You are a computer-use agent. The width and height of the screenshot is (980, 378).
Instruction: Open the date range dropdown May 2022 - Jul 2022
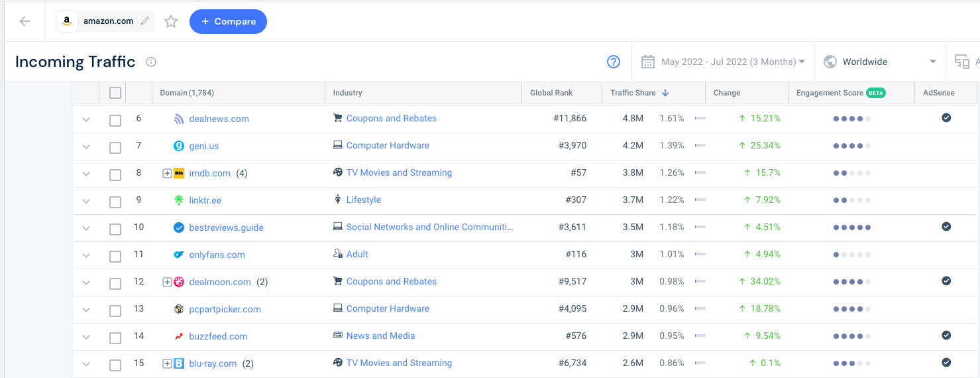723,62
